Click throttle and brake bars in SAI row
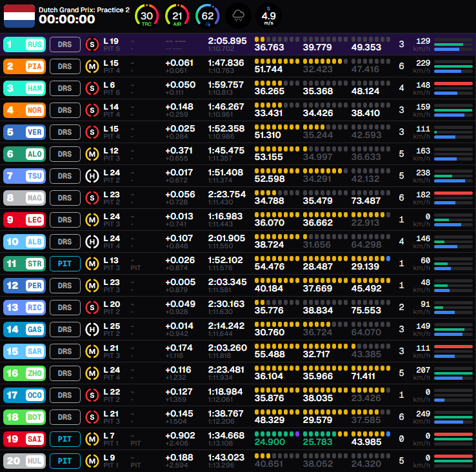This screenshot has height=472, width=476. (453, 439)
